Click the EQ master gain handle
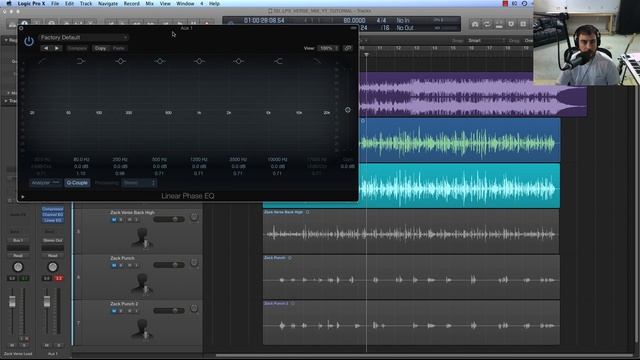 tap(348, 110)
